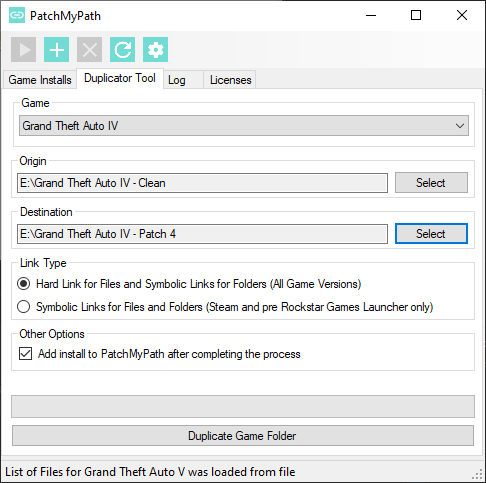The width and height of the screenshot is (486, 483).
Task: Click the PatchMyPath link logo icon
Action: pyautogui.click(x=17, y=15)
